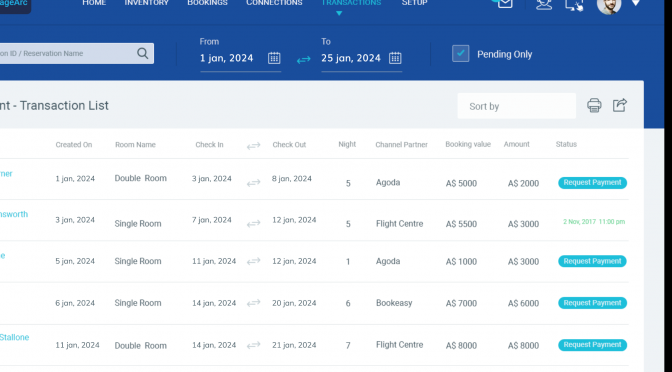This screenshot has width=672, height=372.
Task: Click the screen pointer icon in header
Action: tap(574, 5)
